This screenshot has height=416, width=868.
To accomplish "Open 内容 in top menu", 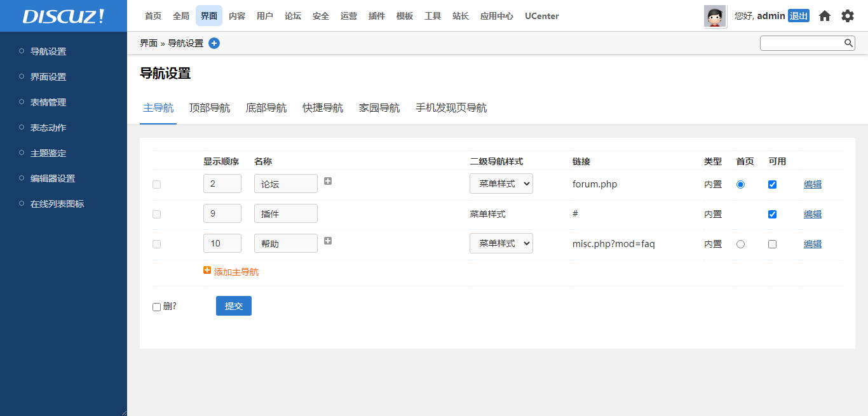I will click(237, 16).
